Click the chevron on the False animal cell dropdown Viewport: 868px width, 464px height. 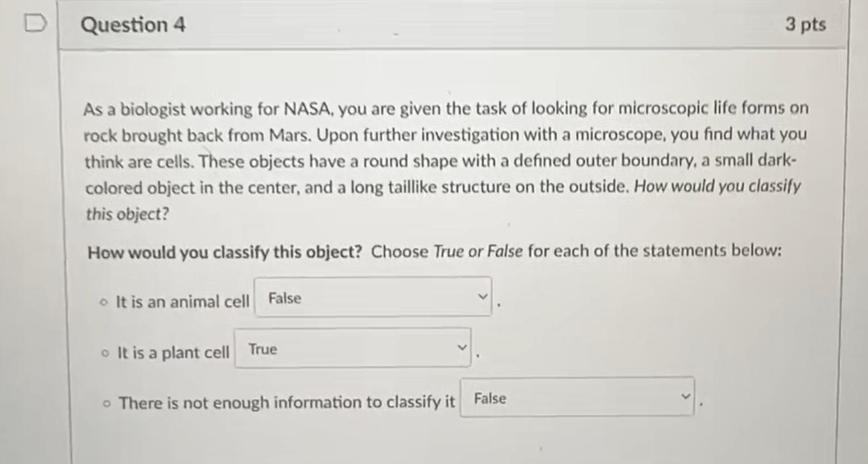coord(482,296)
